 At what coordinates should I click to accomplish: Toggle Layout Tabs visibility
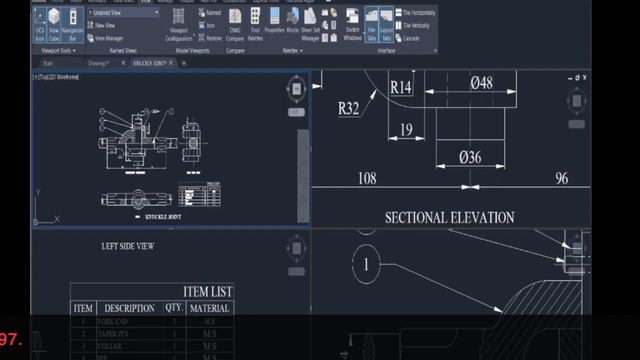pyautogui.click(x=386, y=25)
